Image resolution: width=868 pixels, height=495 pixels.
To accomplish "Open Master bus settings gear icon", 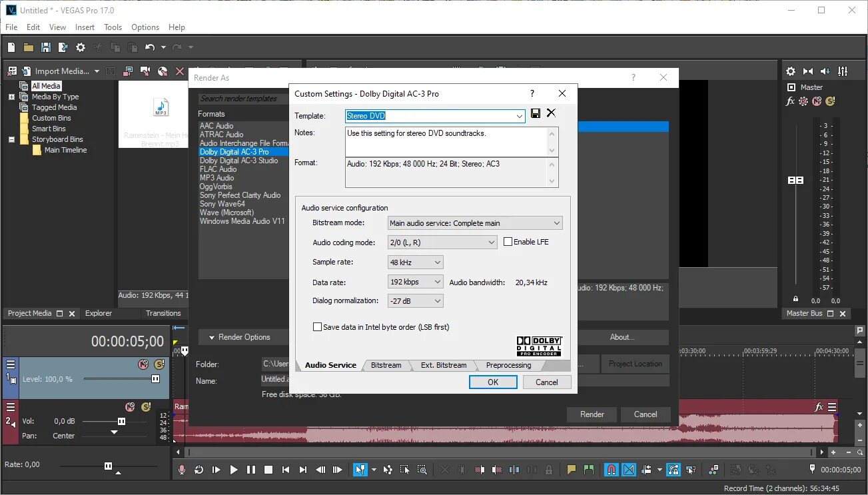I will pos(791,71).
